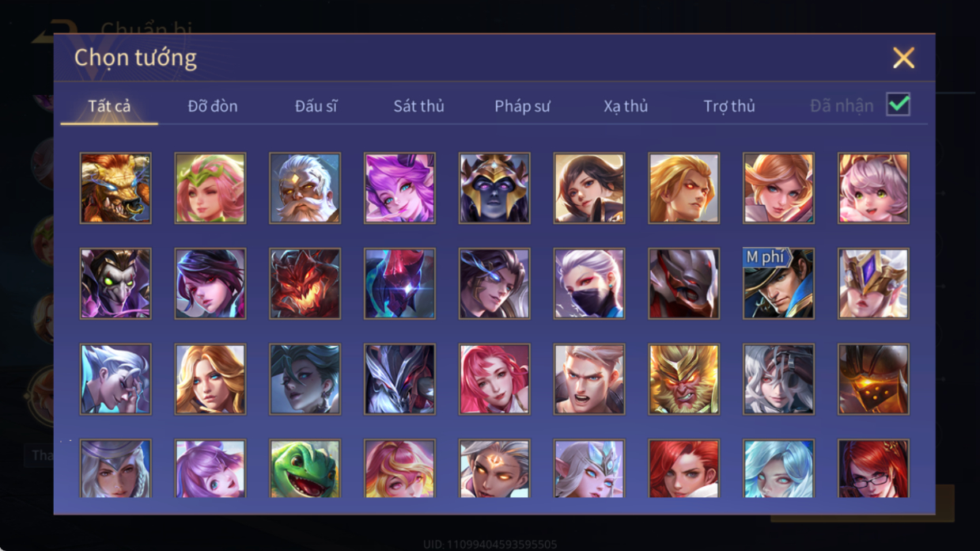Choose the red-haired hero wearing glasses
980x551 pixels.
click(873, 469)
